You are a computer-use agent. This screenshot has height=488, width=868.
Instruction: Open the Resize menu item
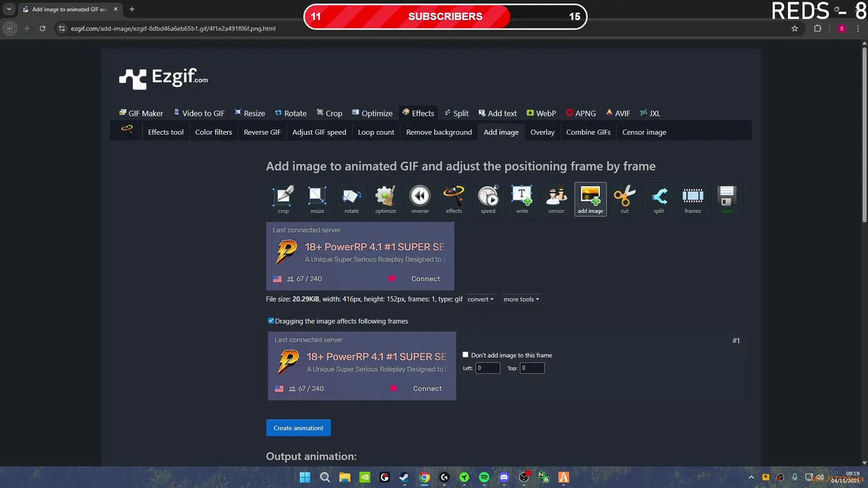(250, 113)
